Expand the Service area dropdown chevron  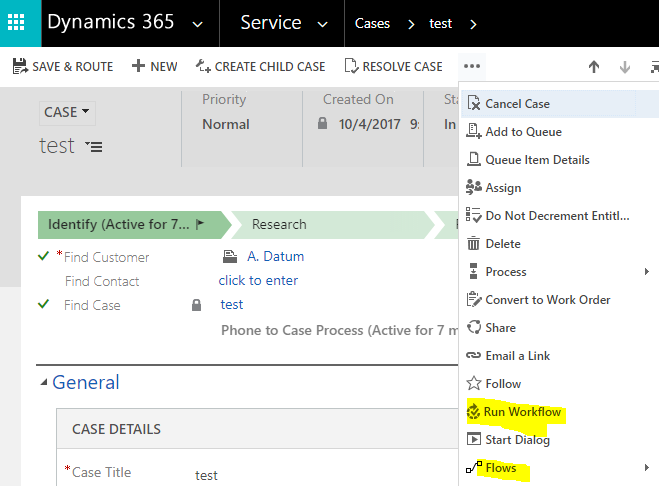click(x=322, y=24)
